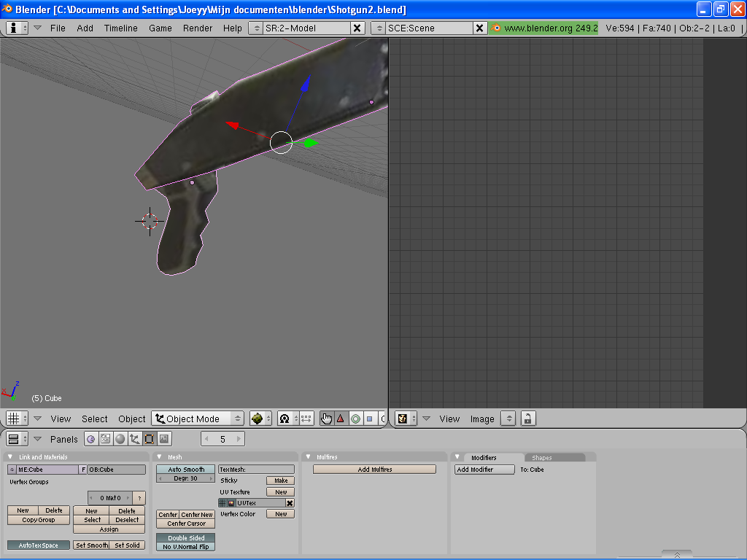Select the translate manipulator triangle icon
The width and height of the screenshot is (747, 560).
(x=341, y=419)
